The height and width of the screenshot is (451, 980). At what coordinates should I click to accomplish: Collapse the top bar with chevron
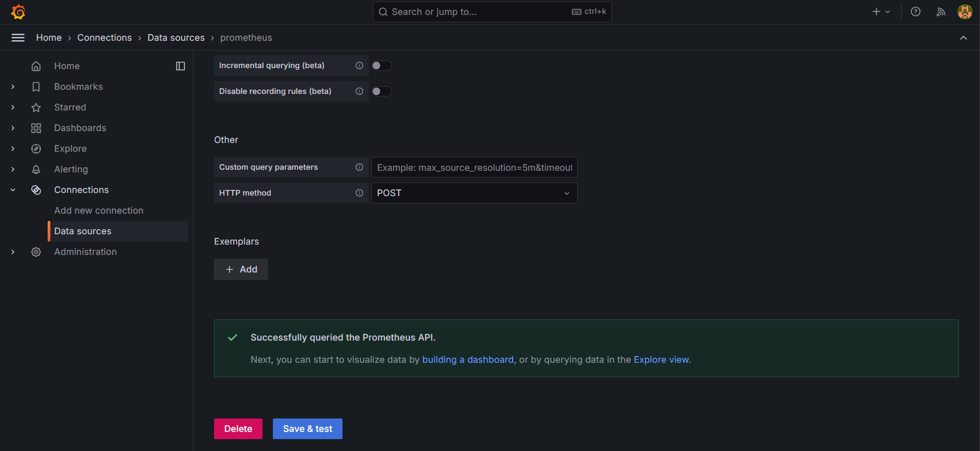(963, 38)
